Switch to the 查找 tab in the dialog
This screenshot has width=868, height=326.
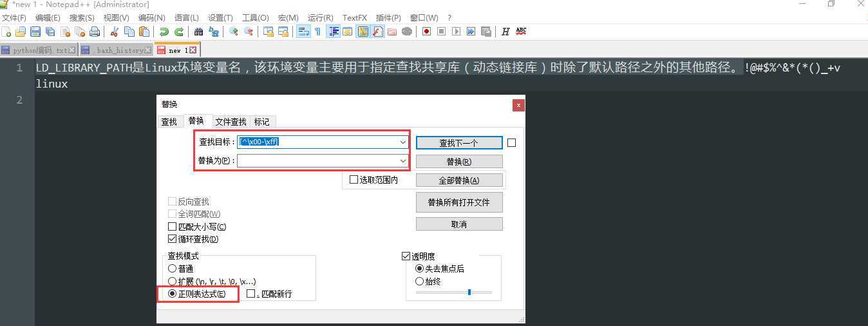169,122
